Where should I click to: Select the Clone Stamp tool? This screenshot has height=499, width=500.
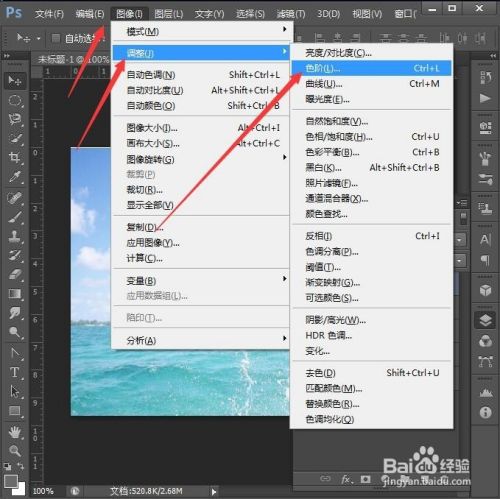[15, 237]
